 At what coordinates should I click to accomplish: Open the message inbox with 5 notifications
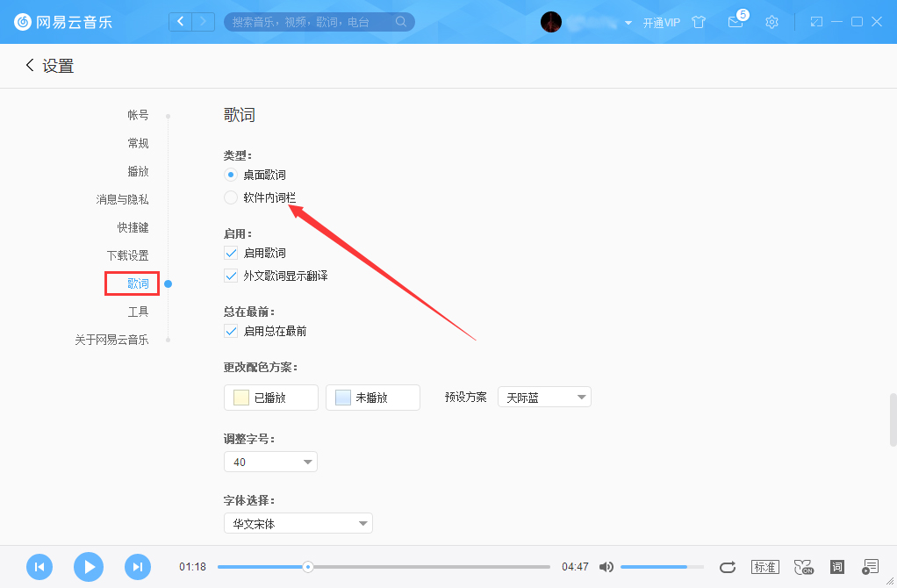[x=736, y=22]
